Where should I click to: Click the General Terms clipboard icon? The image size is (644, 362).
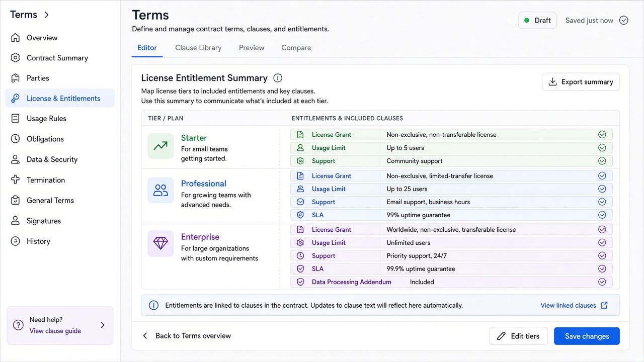[16, 200]
